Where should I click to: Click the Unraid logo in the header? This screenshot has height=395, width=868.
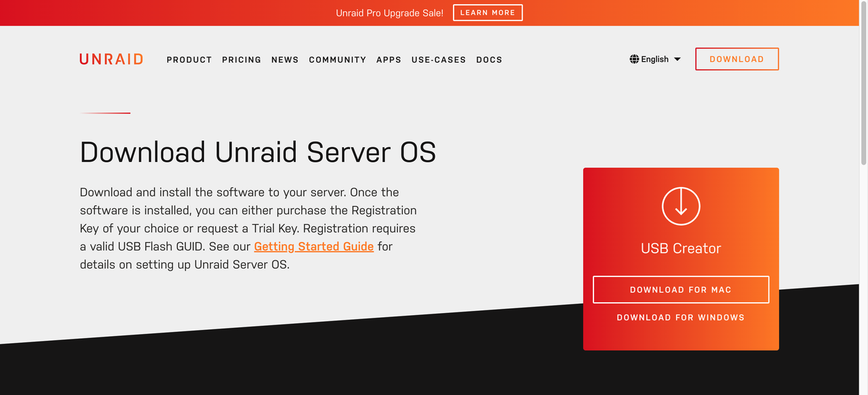coord(111,59)
